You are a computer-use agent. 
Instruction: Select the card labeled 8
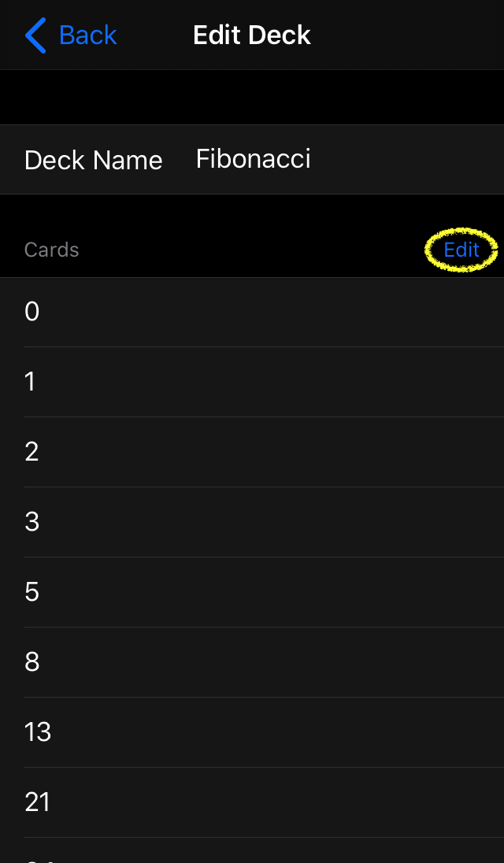pyautogui.click(x=252, y=662)
